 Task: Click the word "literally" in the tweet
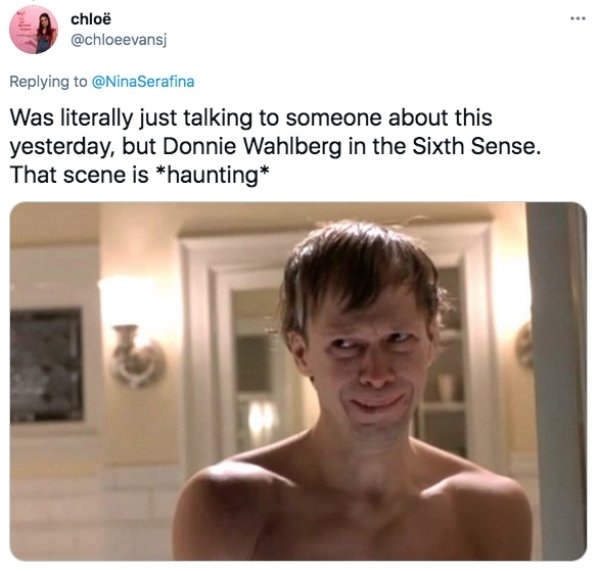coord(96,118)
